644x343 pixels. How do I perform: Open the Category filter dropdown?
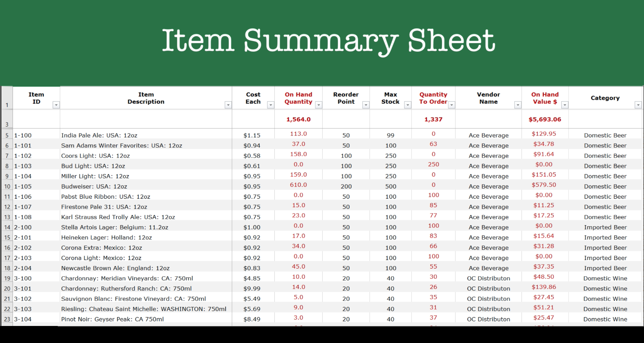638,105
